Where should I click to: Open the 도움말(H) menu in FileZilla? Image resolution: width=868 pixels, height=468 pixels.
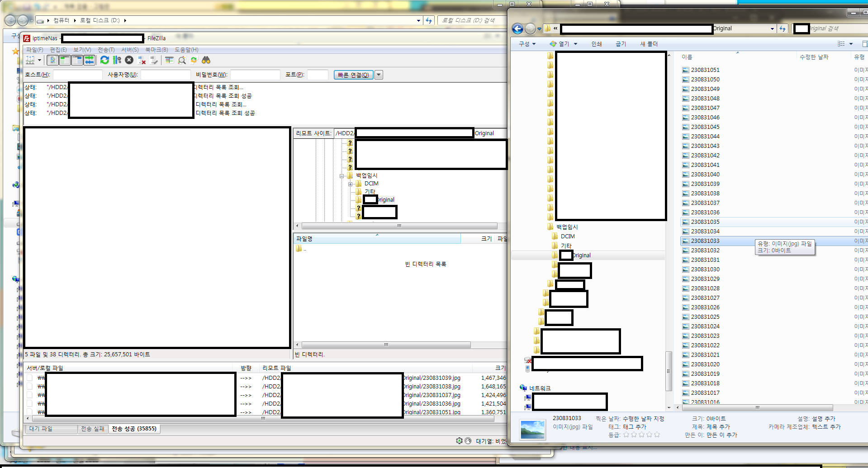[186, 50]
